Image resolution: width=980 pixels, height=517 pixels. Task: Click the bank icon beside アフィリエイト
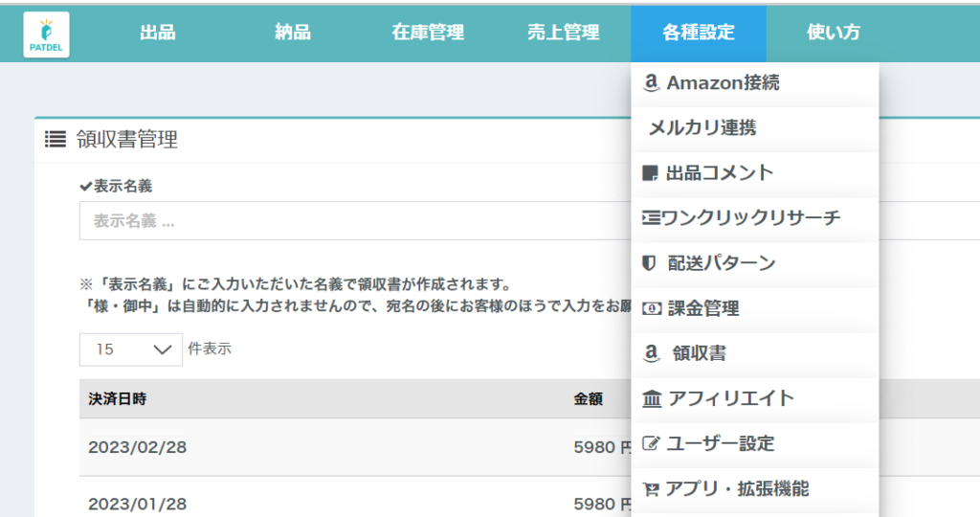(652, 398)
